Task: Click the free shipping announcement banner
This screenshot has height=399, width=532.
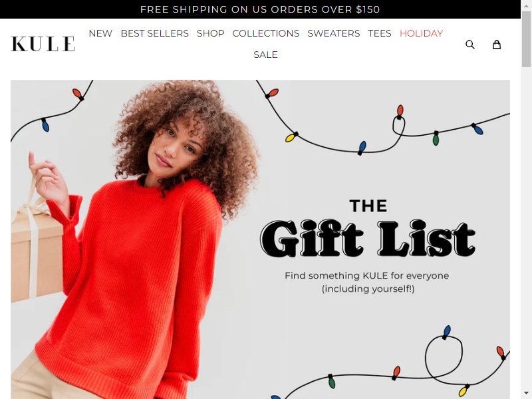Action: 260,9
